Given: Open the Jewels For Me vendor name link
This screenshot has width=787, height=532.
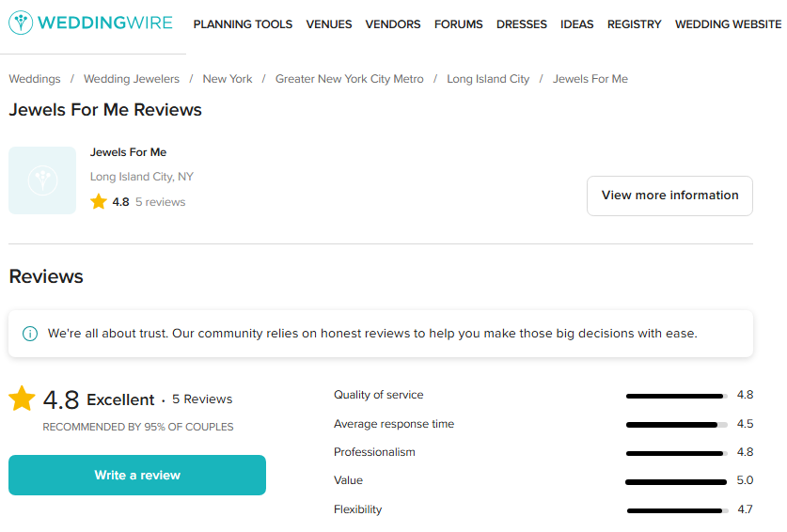Looking at the screenshot, I should point(128,152).
